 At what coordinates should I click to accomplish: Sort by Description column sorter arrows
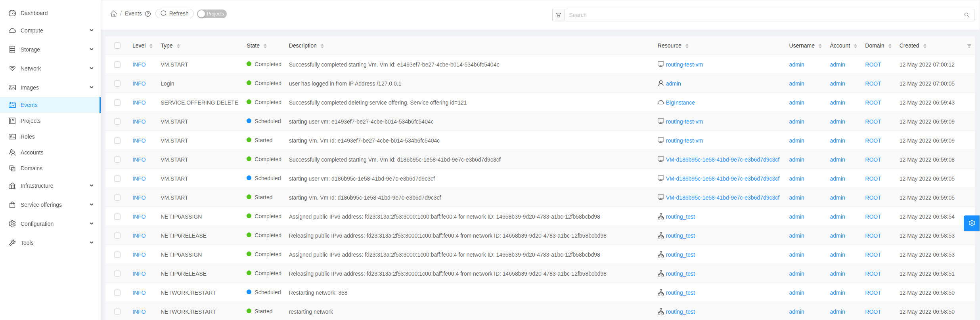pyautogui.click(x=322, y=46)
